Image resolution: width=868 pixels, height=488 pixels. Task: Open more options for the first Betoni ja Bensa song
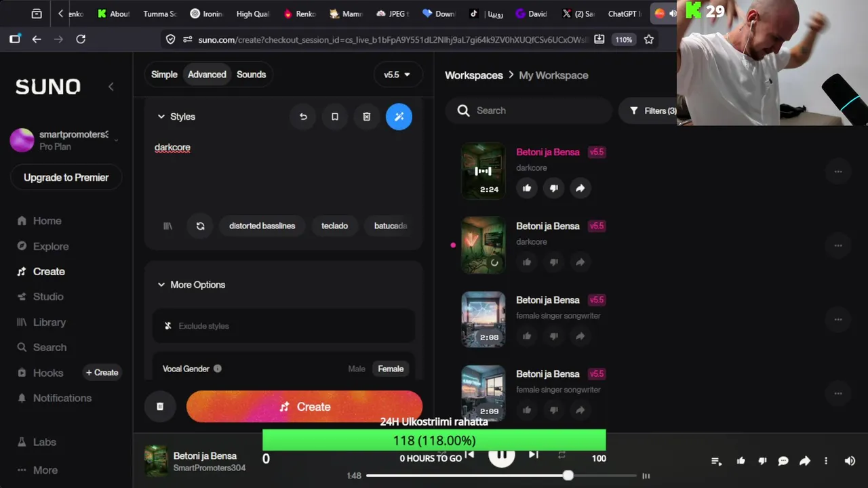838,171
